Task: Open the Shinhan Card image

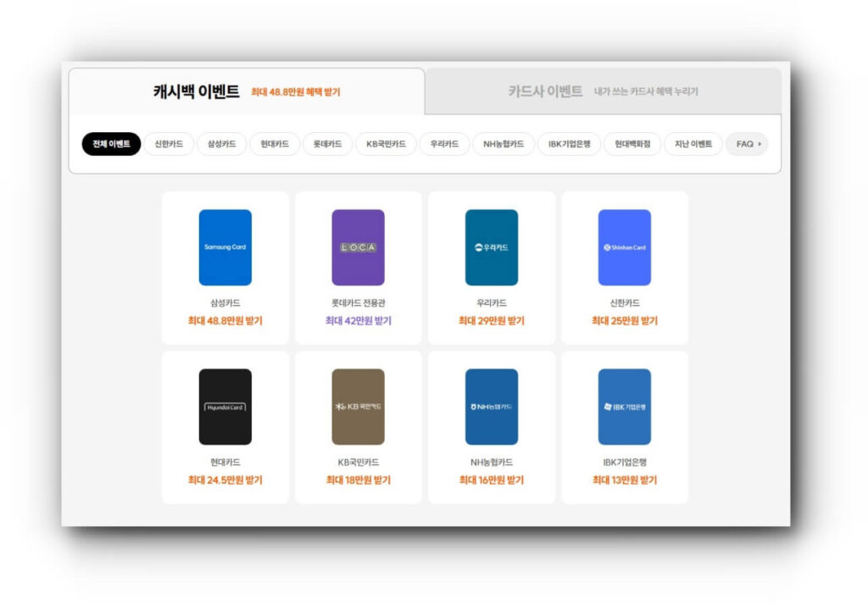Action: tap(625, 247)
